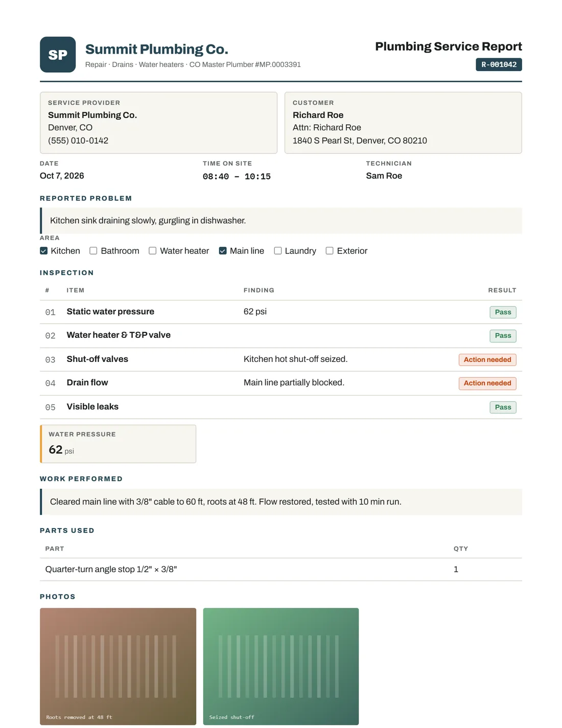The image size is (562, 728).
Task: Click the Water heater & T&P valve item
Action: click(119, 335)
